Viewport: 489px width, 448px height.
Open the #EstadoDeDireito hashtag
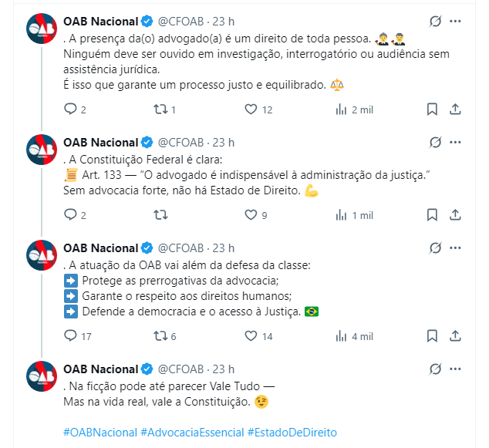click(x=292, y=433)
